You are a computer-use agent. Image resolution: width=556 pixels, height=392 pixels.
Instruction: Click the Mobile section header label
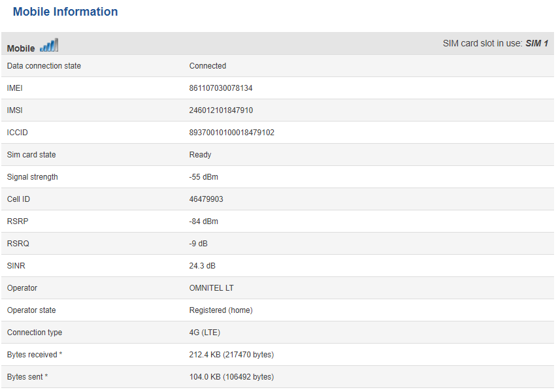point(21,48)
